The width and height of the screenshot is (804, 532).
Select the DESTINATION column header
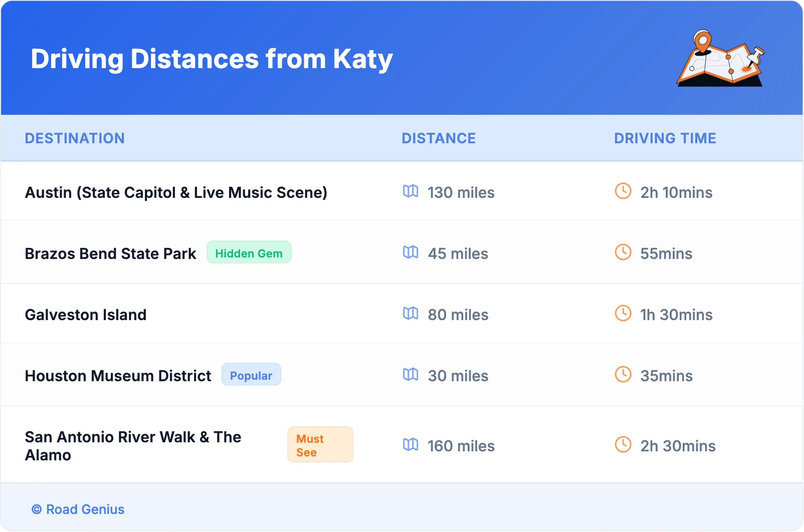75,138
